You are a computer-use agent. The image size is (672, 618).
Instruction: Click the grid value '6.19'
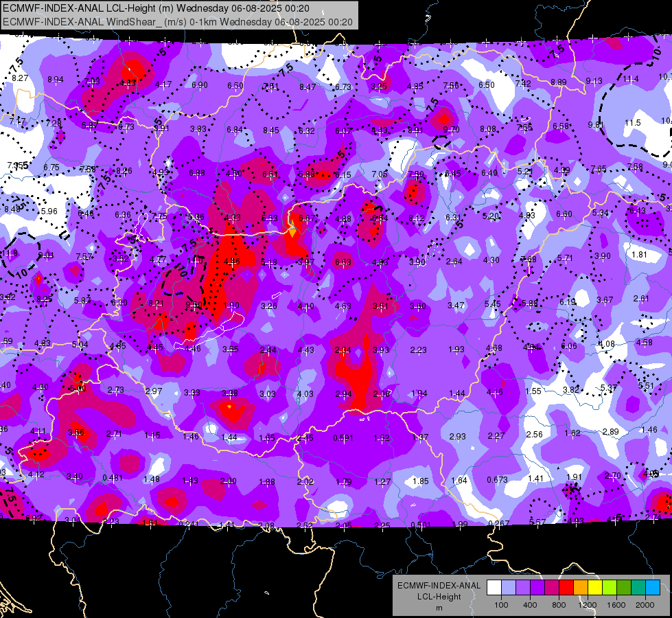click(x=568, y=302)
